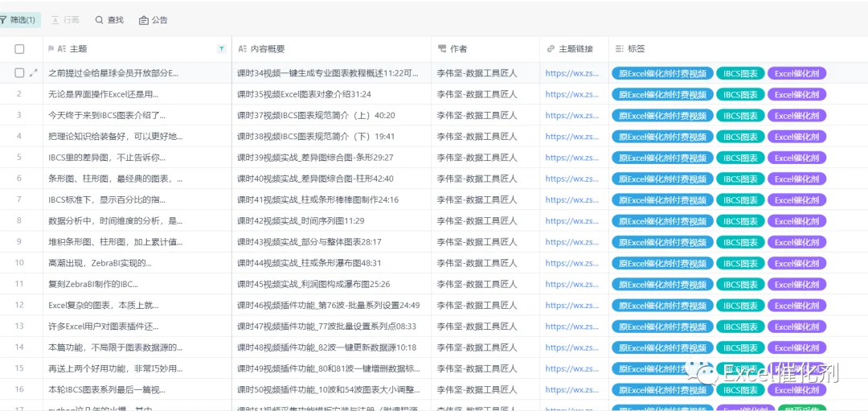
Task: Click author 李伟坚-数据工具匠人 in row 5
Action: point(477,158)
